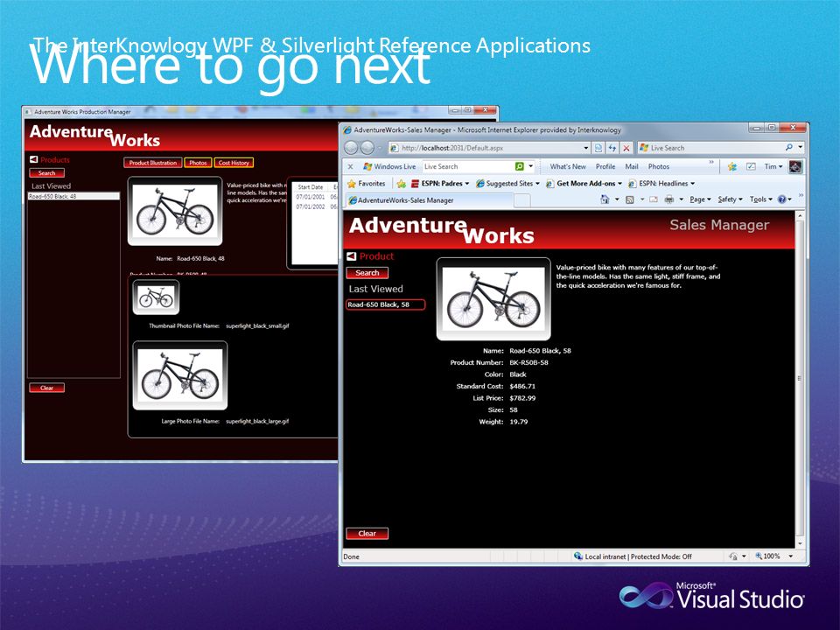Click the user avatar picture beside Tim
The image size is (840, 630).
point(795,166)
